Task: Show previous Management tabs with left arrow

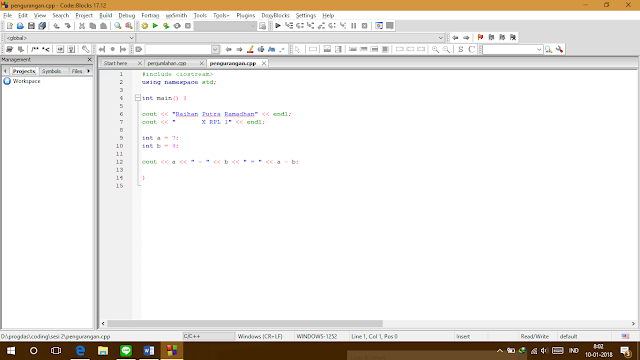Action: 5,71
